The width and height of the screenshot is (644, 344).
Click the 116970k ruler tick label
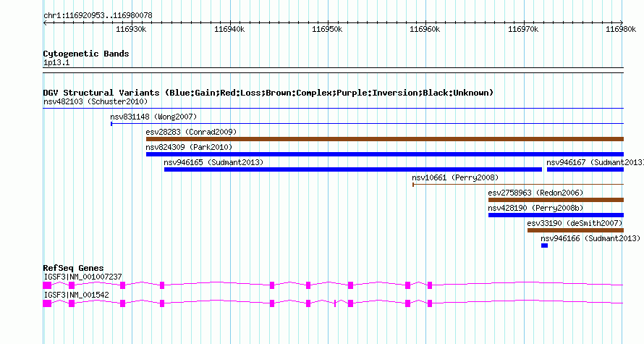pyautogui.click(x=523, y=29)
